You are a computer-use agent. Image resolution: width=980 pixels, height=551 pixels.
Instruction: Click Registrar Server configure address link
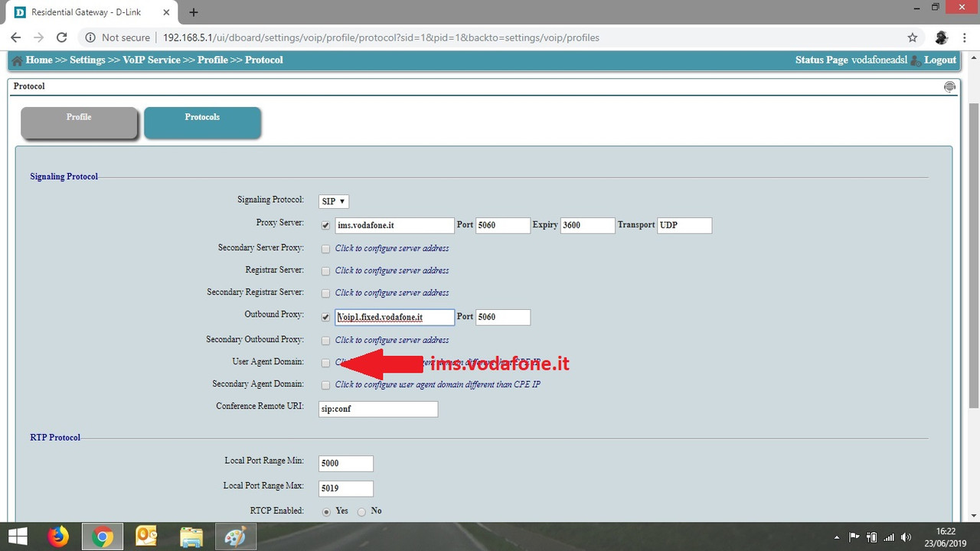pyautogui.click(x=392, y=271)
